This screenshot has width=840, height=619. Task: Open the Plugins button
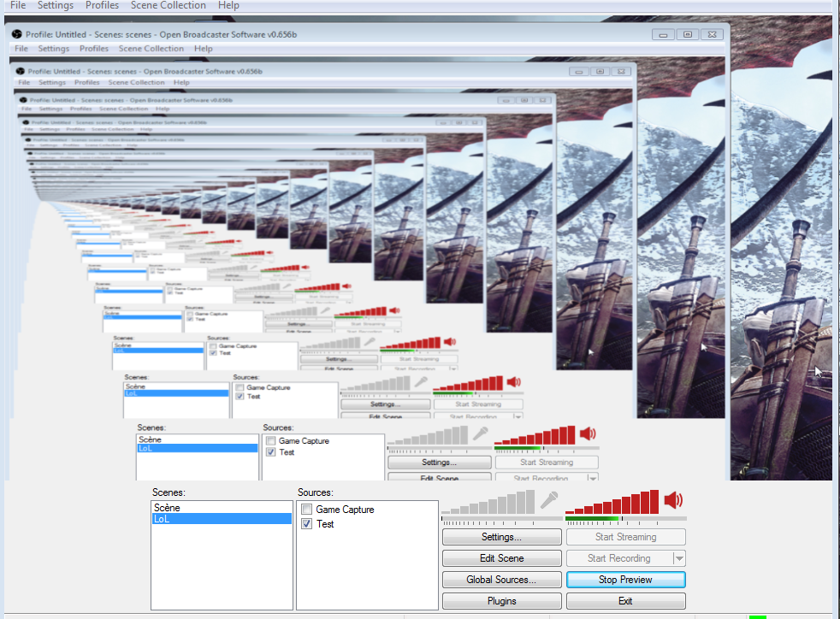click(501, 601)
